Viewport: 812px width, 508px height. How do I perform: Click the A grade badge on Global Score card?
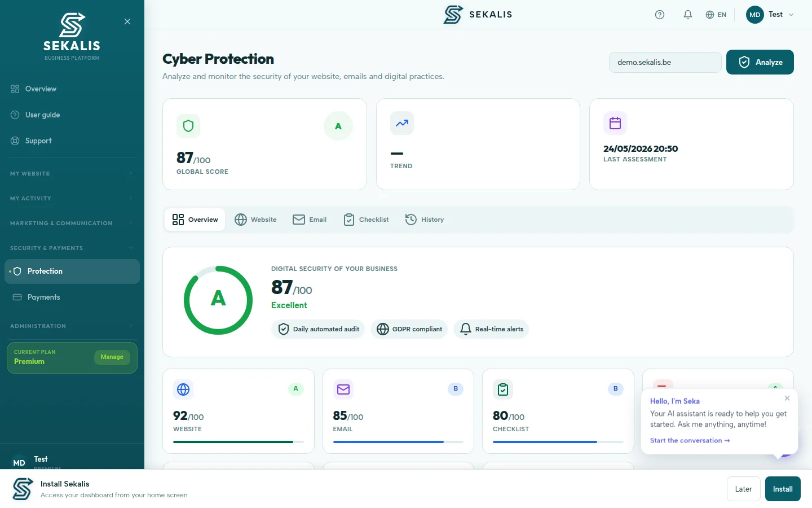pos(338,126)
